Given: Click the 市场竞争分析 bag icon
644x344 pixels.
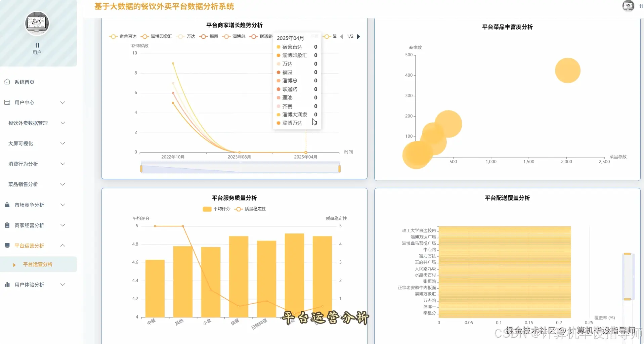Looking at the screenshot, I should point(7,205).
